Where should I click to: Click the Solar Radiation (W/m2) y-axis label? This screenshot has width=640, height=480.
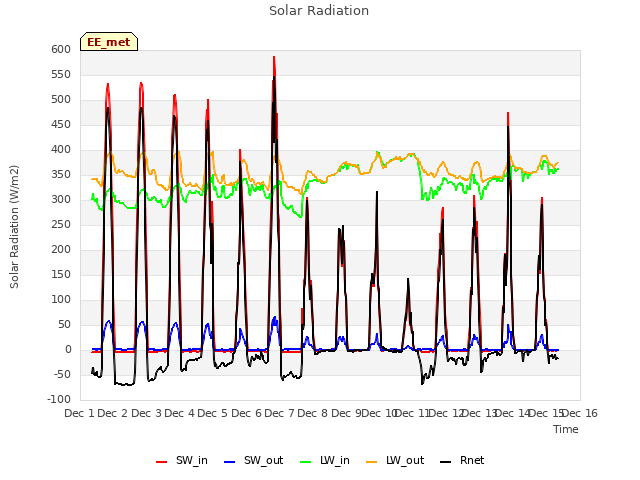tap(14, 227)
